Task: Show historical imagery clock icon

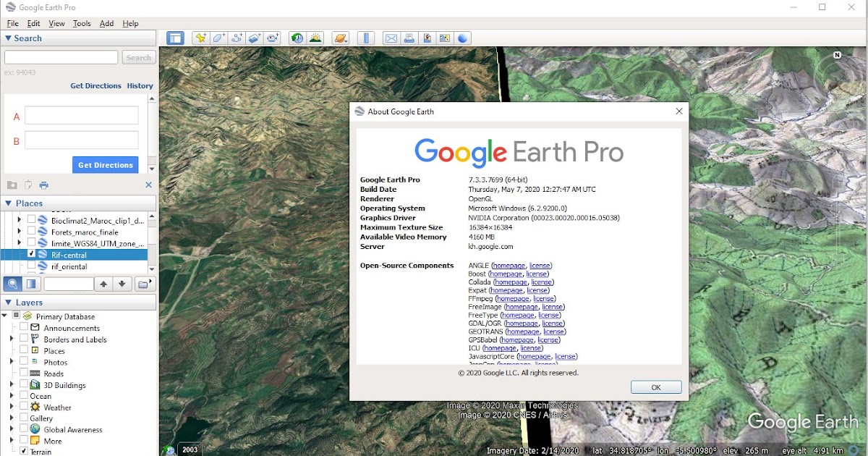Action: [x=297, y=38]
